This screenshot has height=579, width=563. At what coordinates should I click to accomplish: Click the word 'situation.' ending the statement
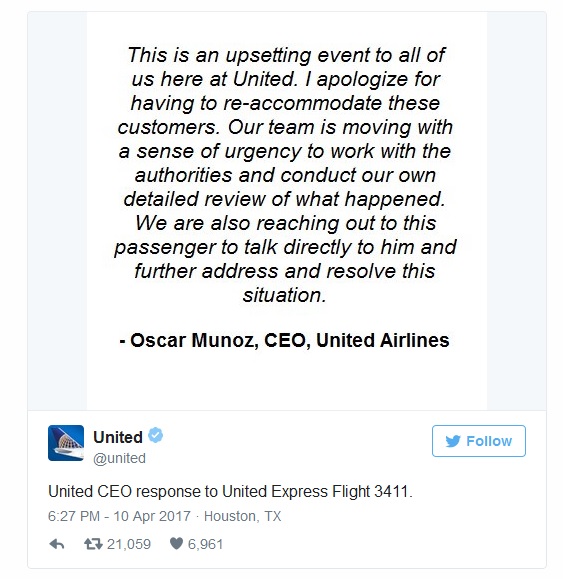click(x=285, y=295)
